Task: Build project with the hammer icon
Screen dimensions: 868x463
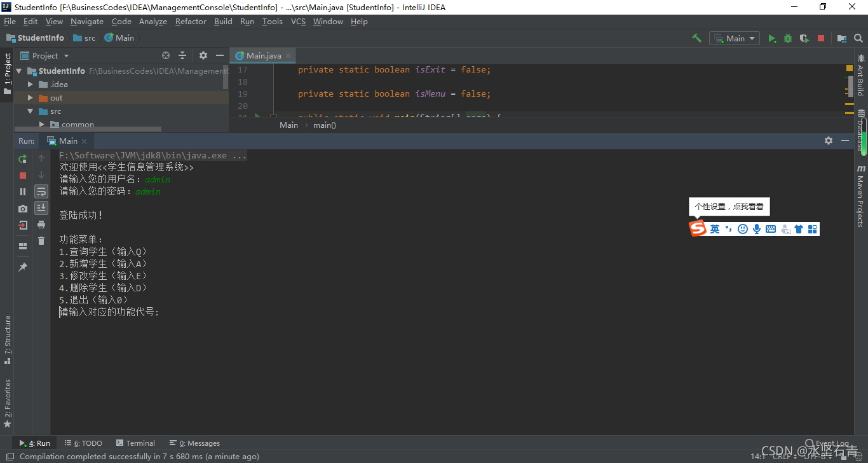Action: pos(696,38)
